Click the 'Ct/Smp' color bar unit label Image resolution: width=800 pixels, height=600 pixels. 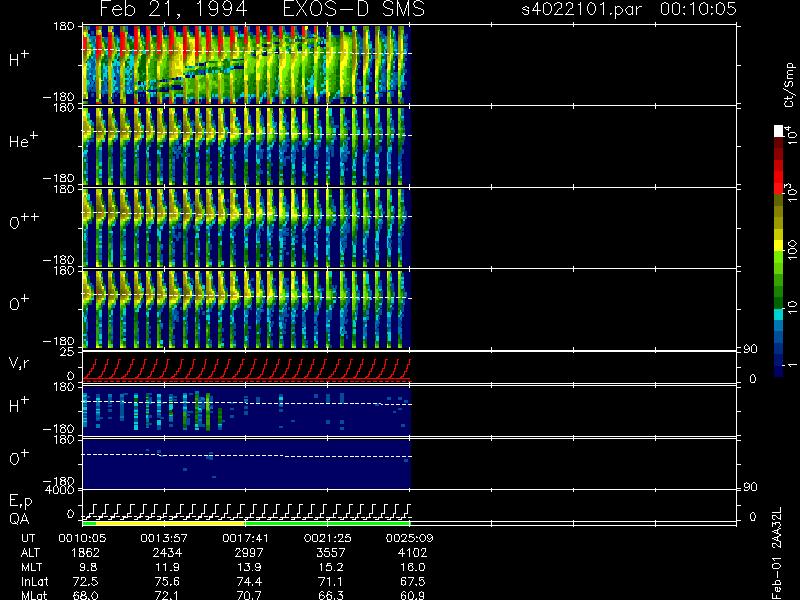click(790, 85)
